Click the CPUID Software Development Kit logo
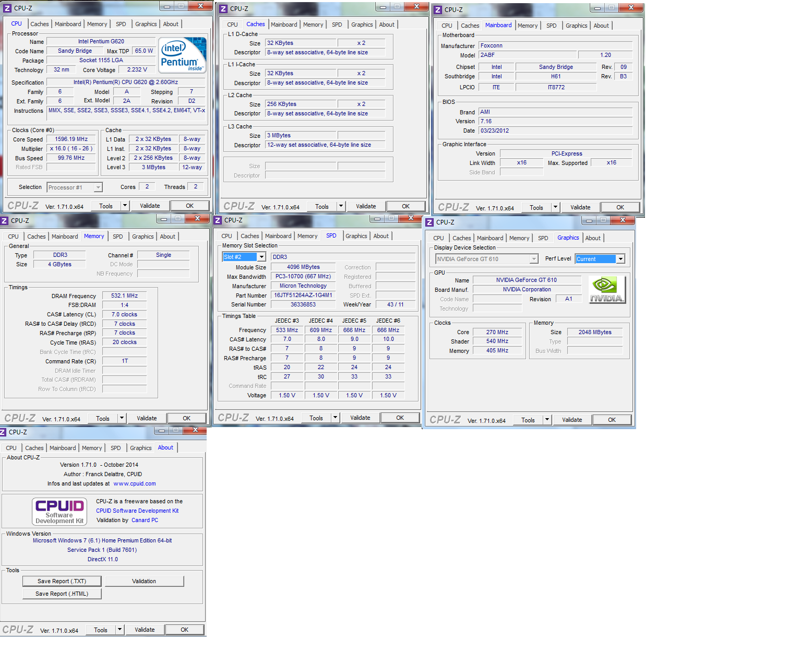This screenshot has width=812, height=662. (59, 511)
